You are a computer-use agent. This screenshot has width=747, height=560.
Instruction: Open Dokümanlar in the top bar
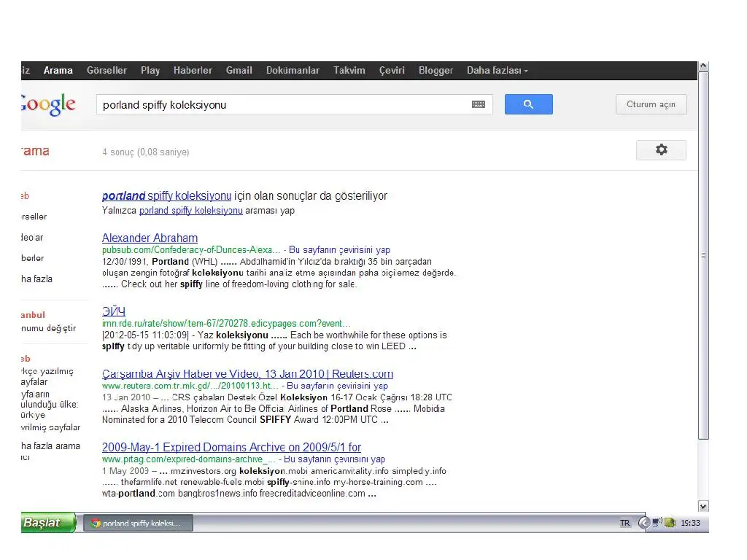[x=293, y=71]
